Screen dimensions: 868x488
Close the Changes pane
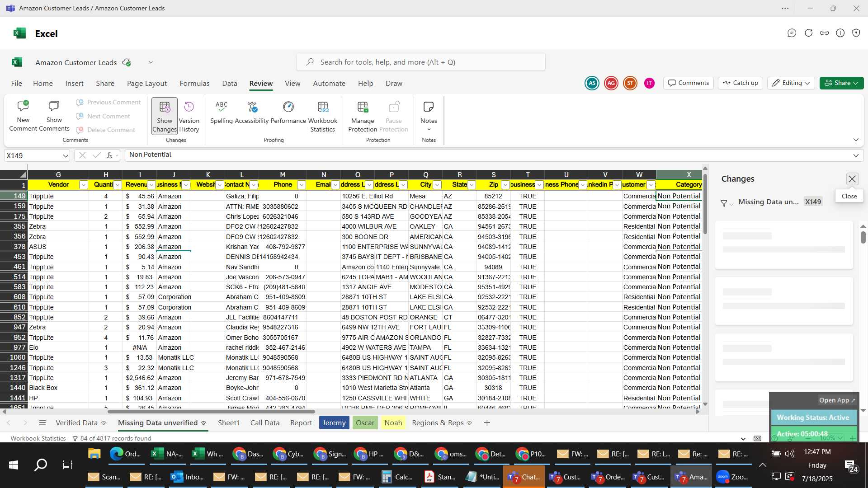[852, 179]
